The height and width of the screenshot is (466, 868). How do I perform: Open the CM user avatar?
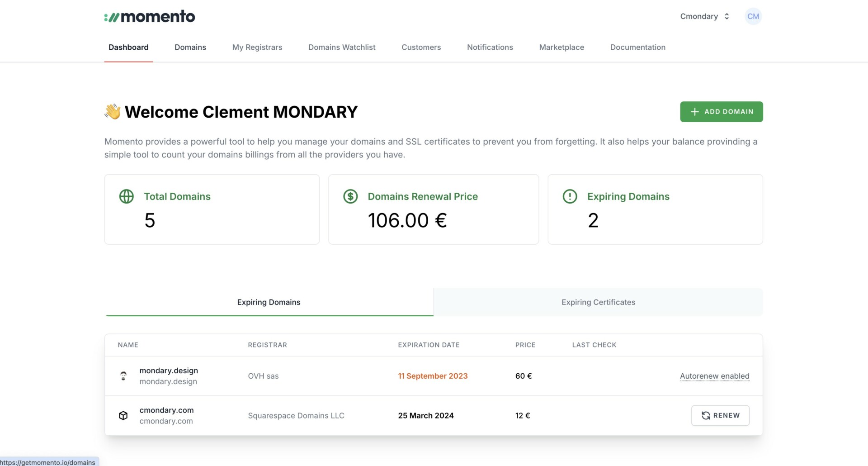tap(753, 16)
